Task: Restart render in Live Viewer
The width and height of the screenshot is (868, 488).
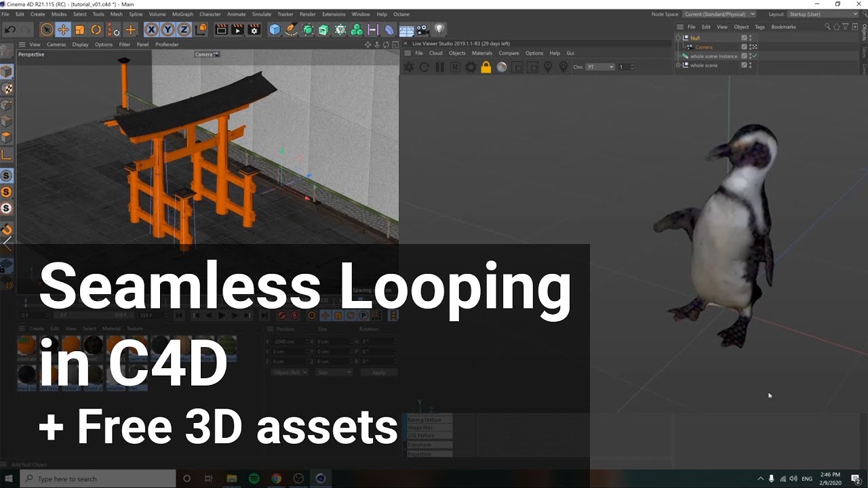Action: [424, 67]
